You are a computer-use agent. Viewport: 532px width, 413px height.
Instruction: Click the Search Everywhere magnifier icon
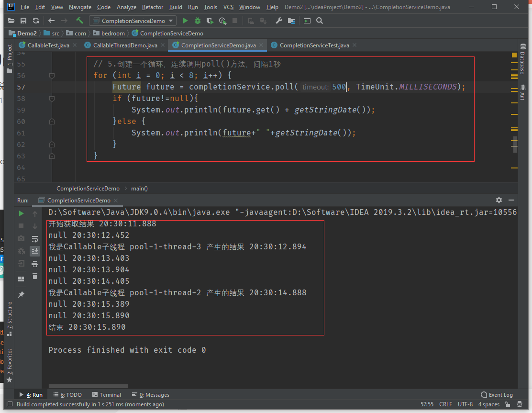tap(319, 21)
